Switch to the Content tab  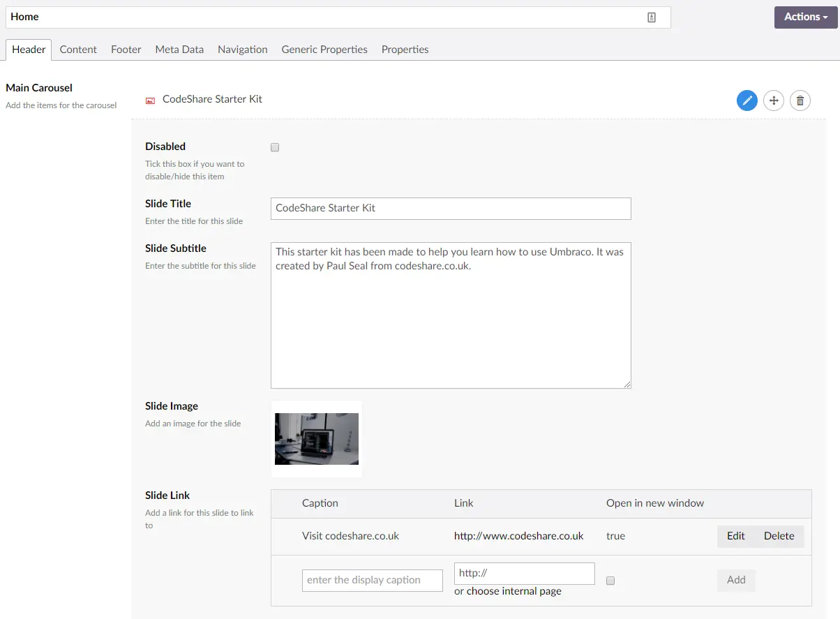pyautogui.click(x=78, y=50)
